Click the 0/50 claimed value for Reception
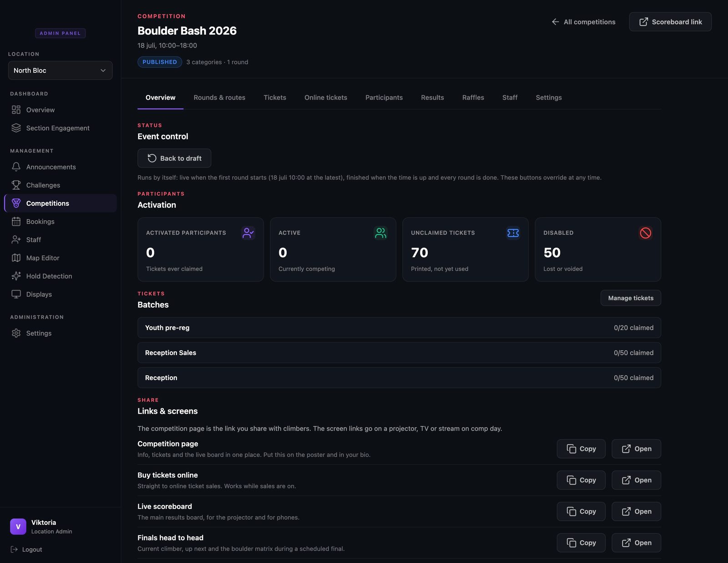Image resolution: width=728 pixels, height=563 pixels. [x=633, y=378]
